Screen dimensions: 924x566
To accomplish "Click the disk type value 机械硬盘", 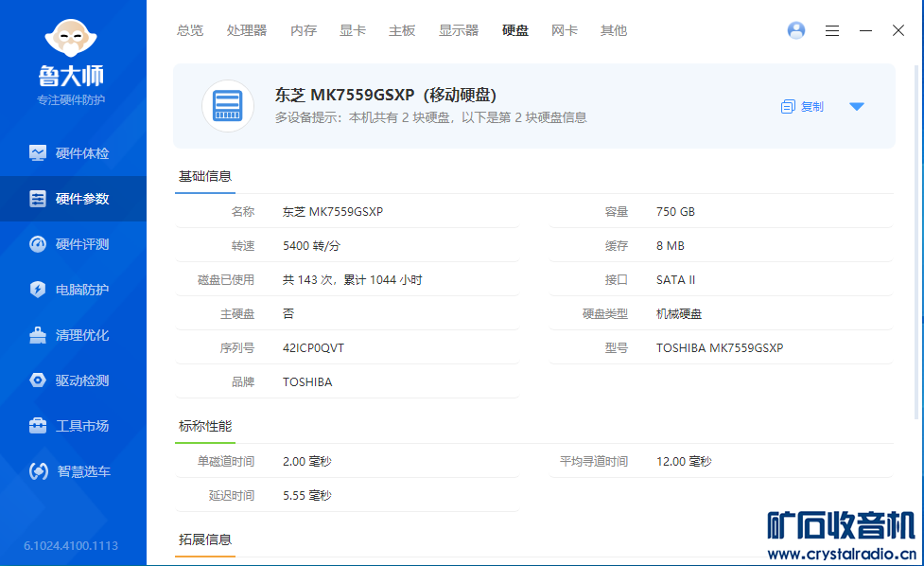I will tap(679, 314).
